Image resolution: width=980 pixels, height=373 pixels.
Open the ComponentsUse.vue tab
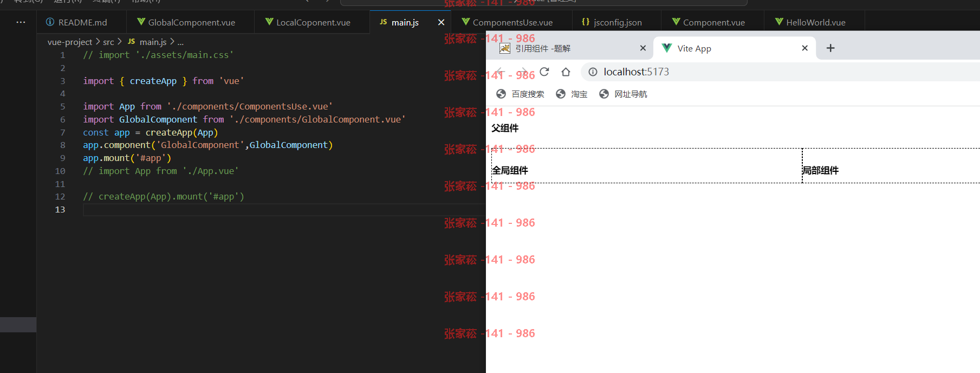pyautogui.click(x=512, y=22)
